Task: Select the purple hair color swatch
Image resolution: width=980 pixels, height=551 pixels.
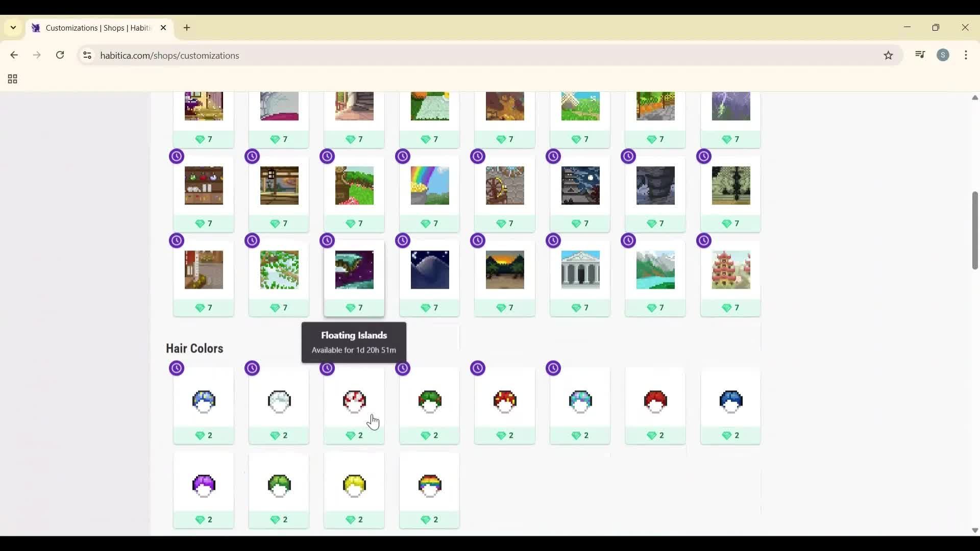Action: pyautogui.click(x=204, y=486)
